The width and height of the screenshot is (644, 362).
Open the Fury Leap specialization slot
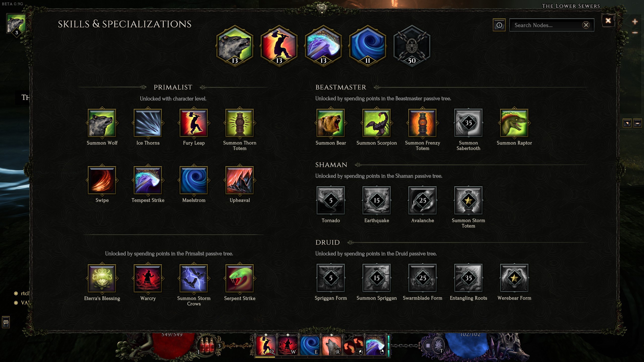click(x=279, y=46)
